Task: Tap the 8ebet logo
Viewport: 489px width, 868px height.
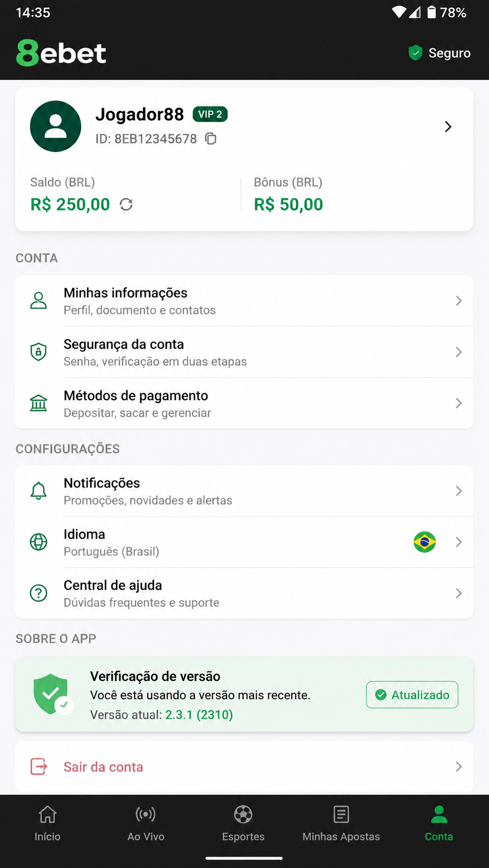Action: tap(61, 53)
